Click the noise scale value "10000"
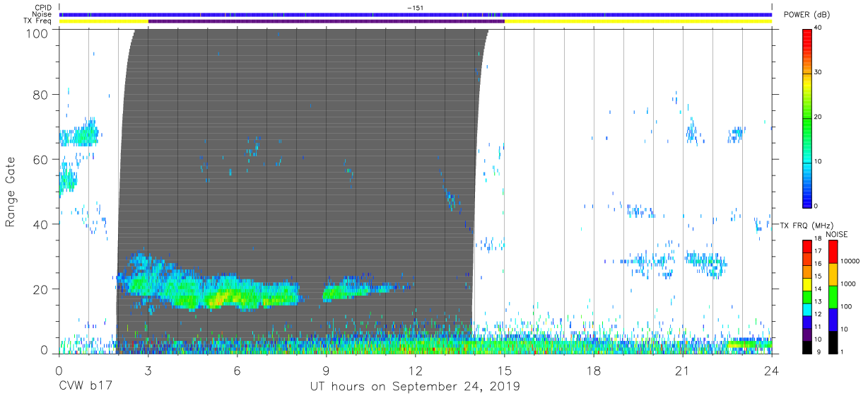Screen dimensions: 868x401 (850, 260)
